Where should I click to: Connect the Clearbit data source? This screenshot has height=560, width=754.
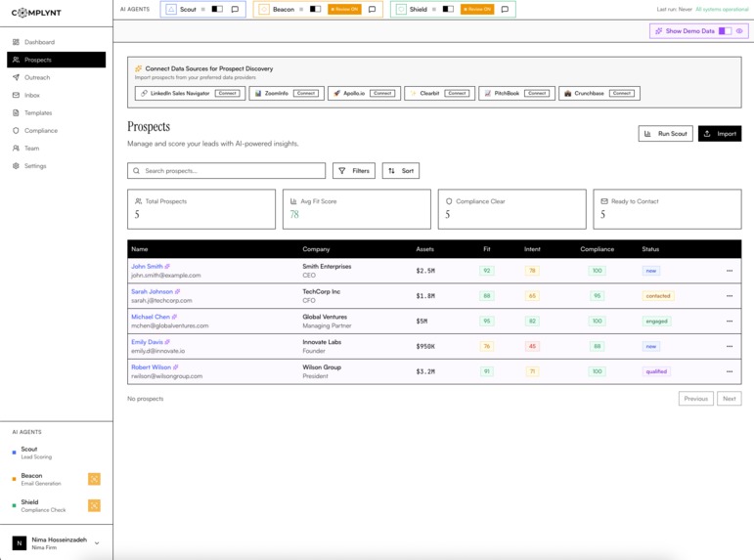(x=457, y=93)
